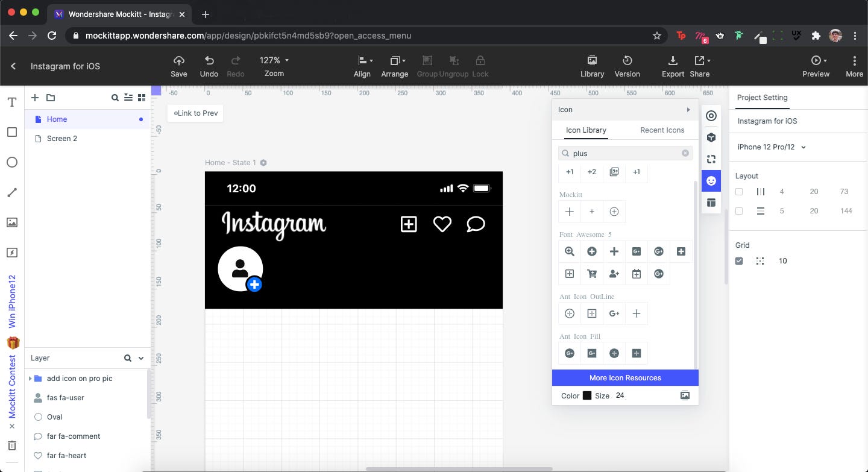Select the Line drawing tool
Viewport: 868px width, 472px height.
(11, 192)
